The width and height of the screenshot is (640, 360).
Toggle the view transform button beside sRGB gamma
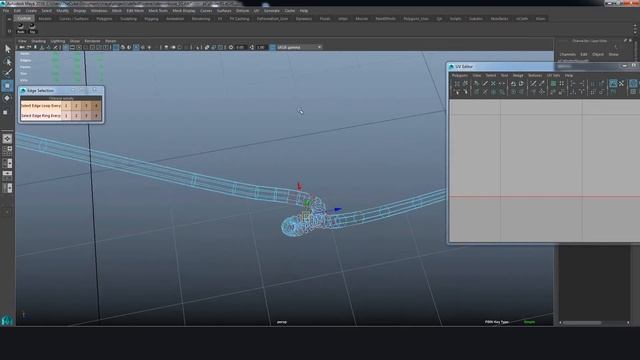click(x=272, y=47)
